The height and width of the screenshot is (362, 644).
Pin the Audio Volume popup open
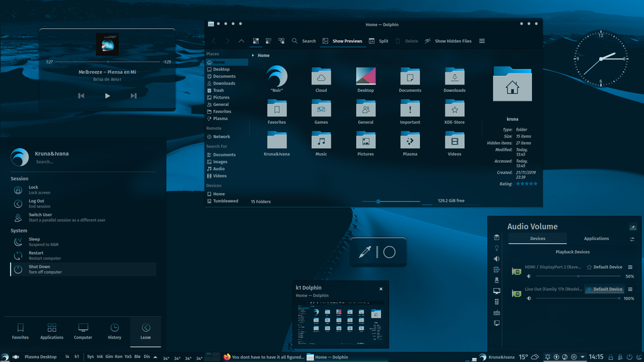pos(632,227)
